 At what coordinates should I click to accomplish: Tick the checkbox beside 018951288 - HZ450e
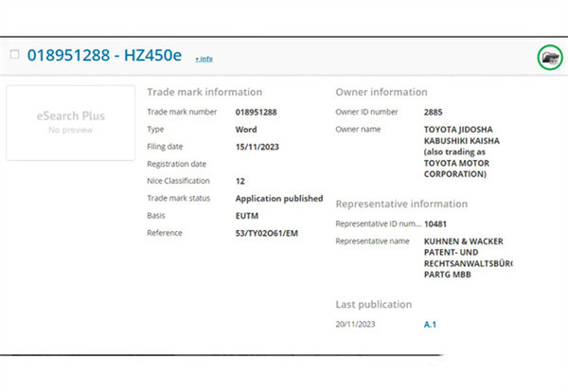[x=14, y=55]
